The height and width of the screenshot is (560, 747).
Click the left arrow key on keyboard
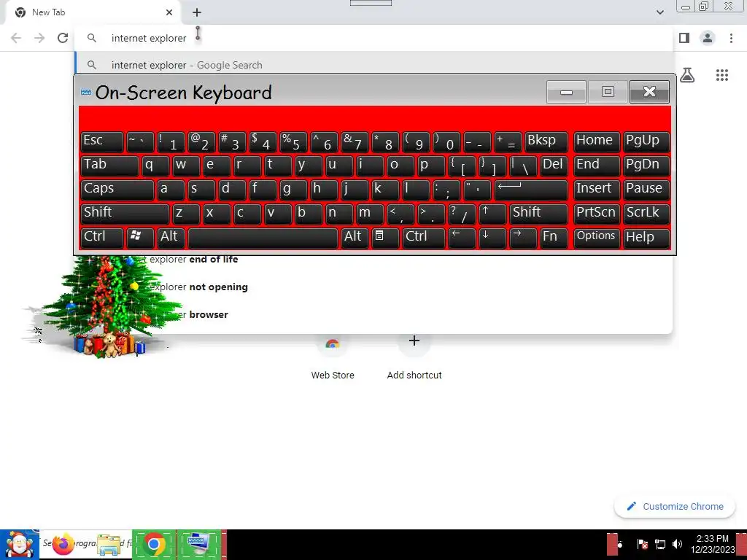tap(462, 238)
